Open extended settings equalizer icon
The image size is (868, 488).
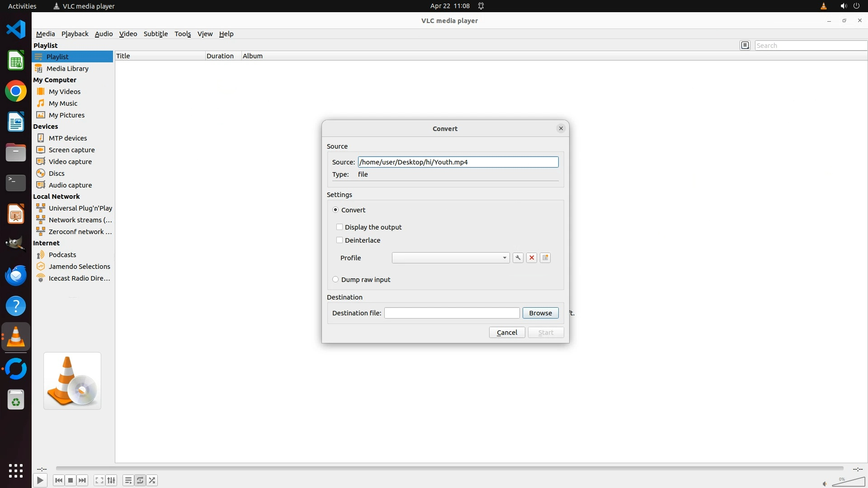pos(112,480)
